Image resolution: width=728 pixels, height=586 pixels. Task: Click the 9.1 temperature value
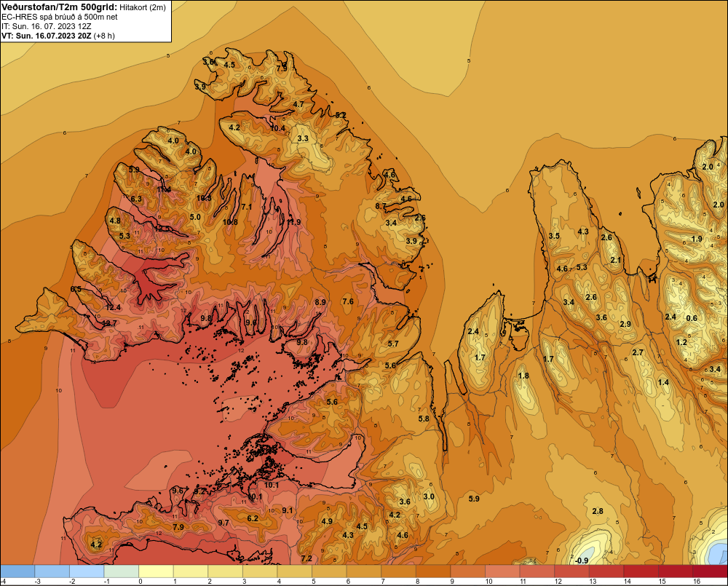click(x=288, y=510)
